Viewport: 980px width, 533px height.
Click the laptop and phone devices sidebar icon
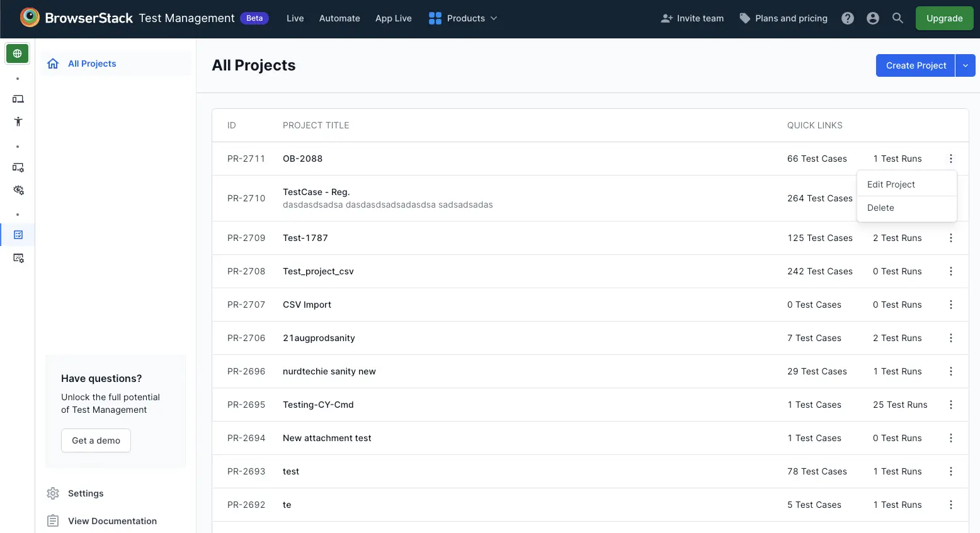click(18, 99)
